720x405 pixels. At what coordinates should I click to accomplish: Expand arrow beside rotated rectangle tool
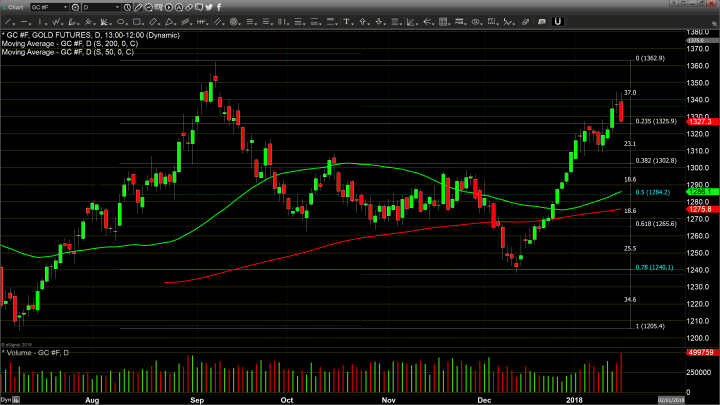[159, 23]
